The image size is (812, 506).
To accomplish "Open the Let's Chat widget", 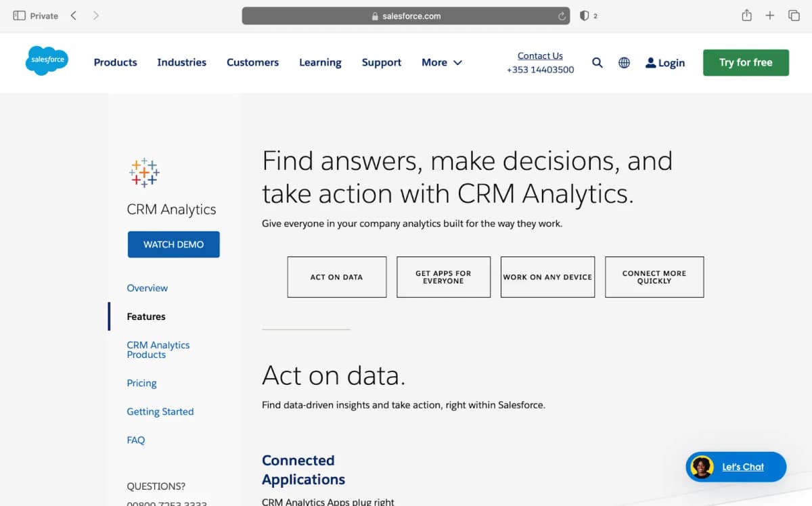I will (x=736, y=467).
